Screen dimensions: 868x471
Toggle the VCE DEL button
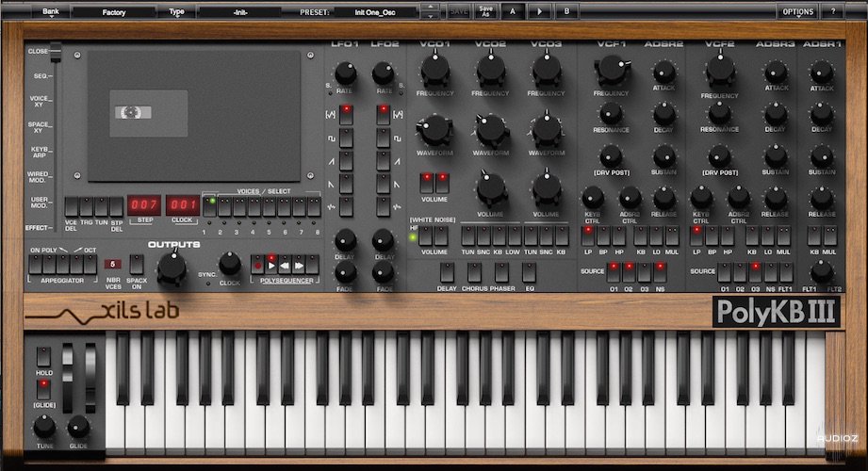[x=72, y=206]
